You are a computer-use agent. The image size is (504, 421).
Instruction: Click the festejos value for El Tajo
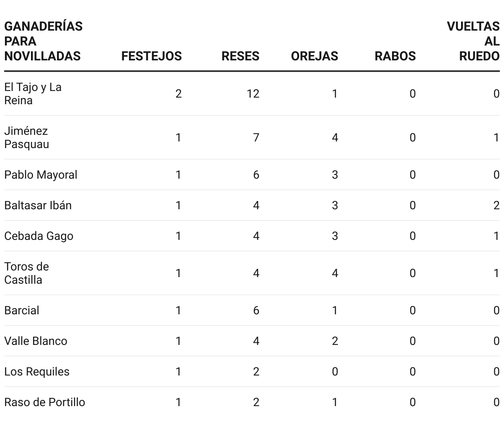tap(178, 94)
